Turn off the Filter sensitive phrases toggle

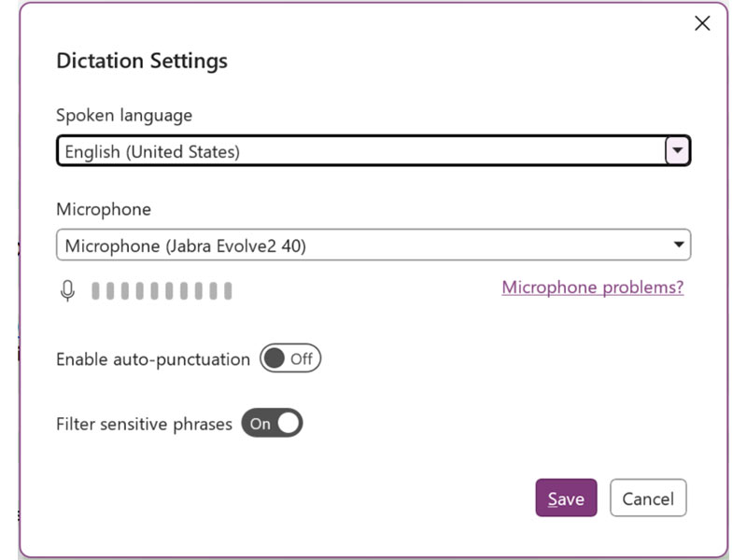point(272,423)
